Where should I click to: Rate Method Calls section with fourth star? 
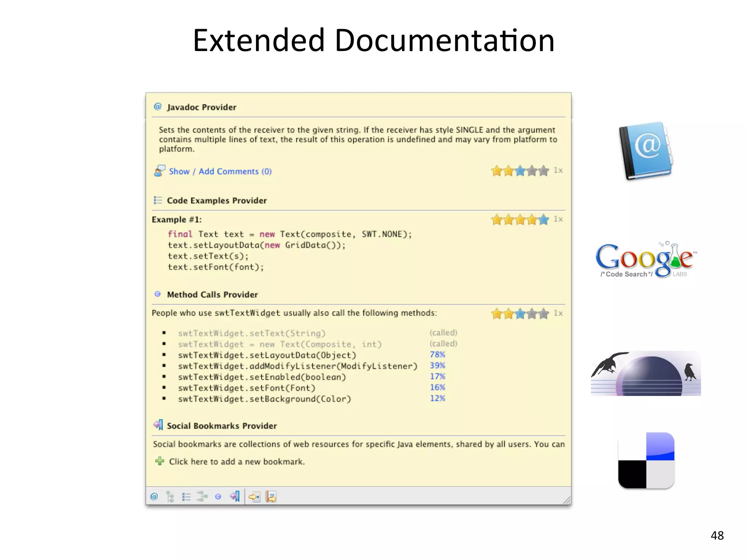[532, 314]
